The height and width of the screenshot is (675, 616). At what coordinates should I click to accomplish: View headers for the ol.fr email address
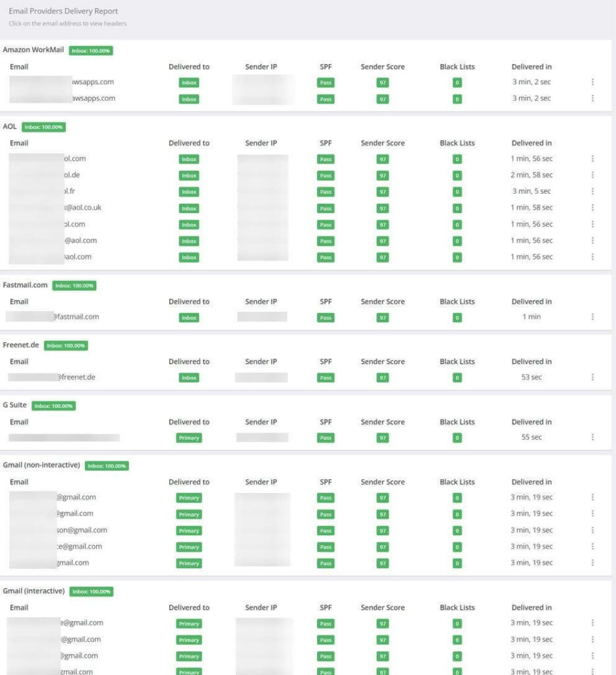[x=69, y=191]
